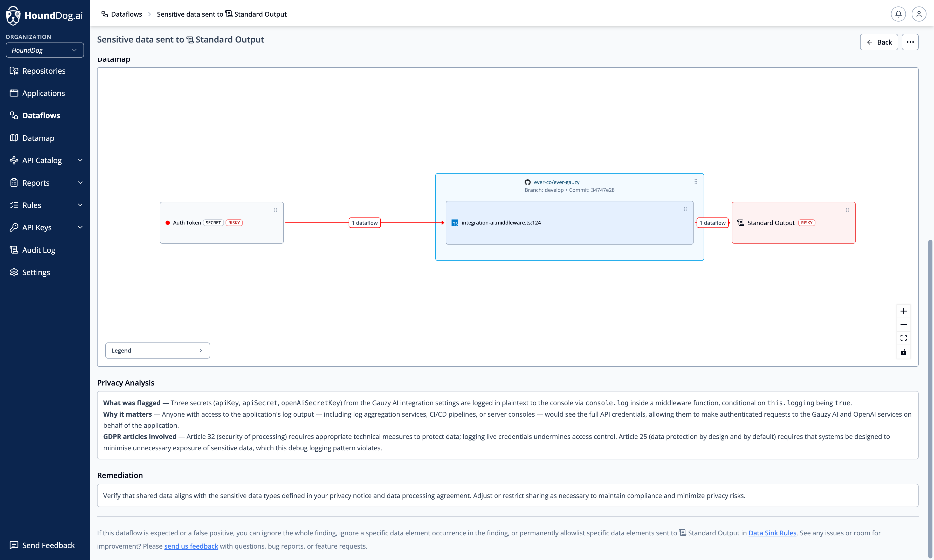
Task: Click the Branch: develop commit text
Action: point(569,190)
